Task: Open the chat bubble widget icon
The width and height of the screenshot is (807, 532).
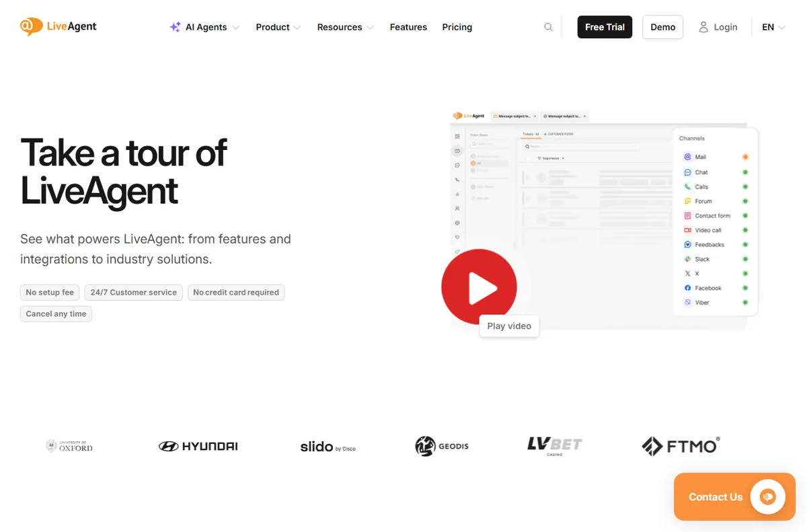Action: coord(768,497)
